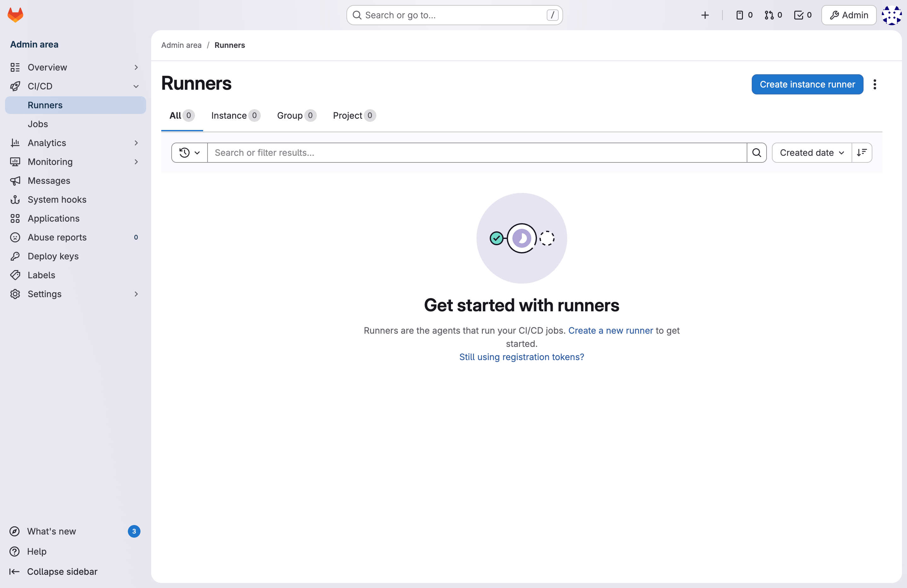Open Jobs in the sidebar
Viewport: 907px width, 588px height.
tap(38, 124)
